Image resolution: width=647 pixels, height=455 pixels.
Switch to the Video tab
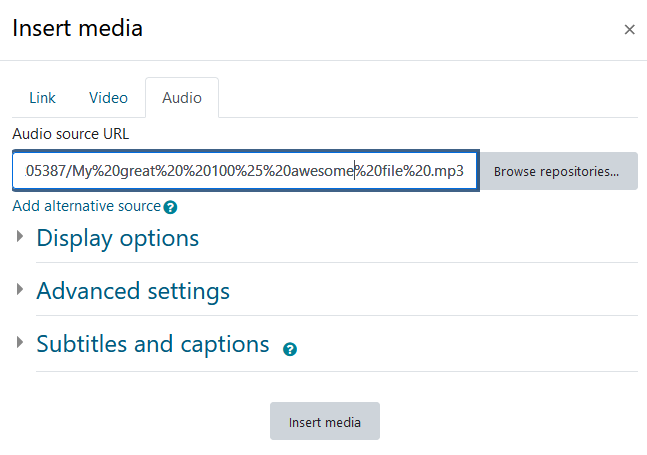[109, 98]
